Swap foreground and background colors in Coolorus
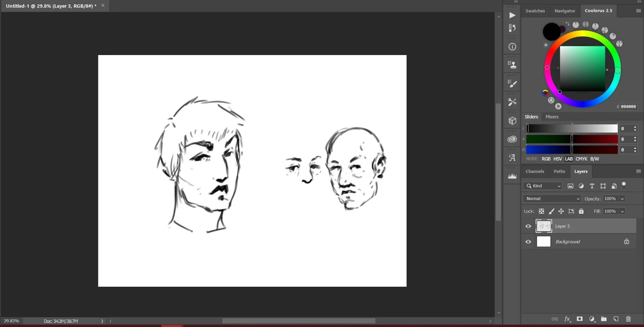 [568, 24]
